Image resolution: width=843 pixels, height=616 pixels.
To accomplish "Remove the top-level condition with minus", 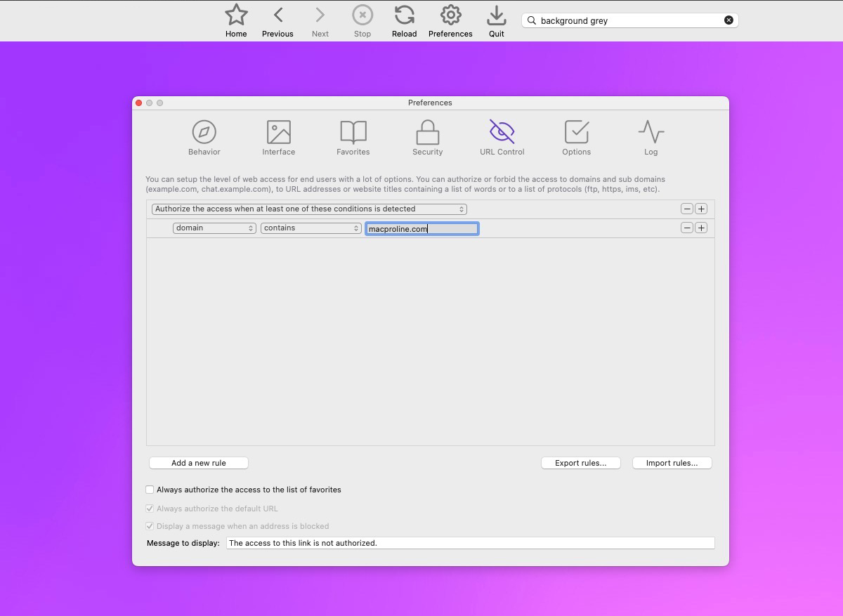I will (687, 209).
